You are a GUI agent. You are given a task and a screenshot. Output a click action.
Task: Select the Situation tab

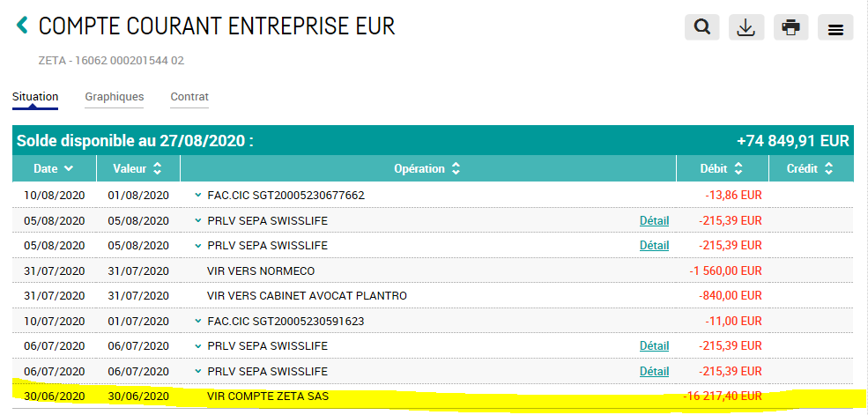pyautogui.click(x=35, y=97)
